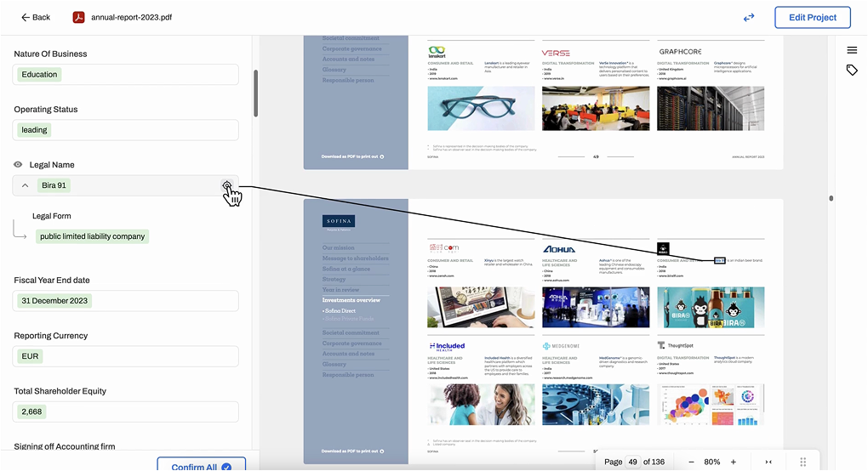Image resolution: width=868 pixels, height=471 pixels.
Task: Click the Lenskart glasses image
Action: (x=481, y=108)
